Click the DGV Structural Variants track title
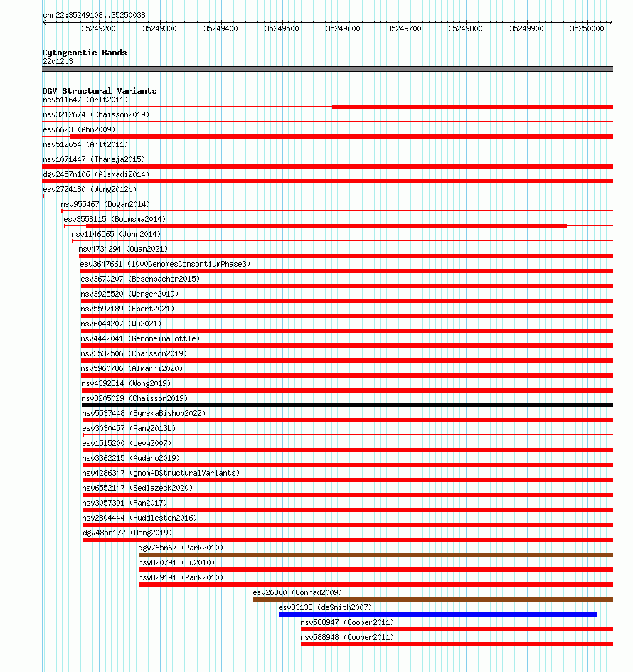Viewport: 633px width, 672px height. [x=100, y=91]
